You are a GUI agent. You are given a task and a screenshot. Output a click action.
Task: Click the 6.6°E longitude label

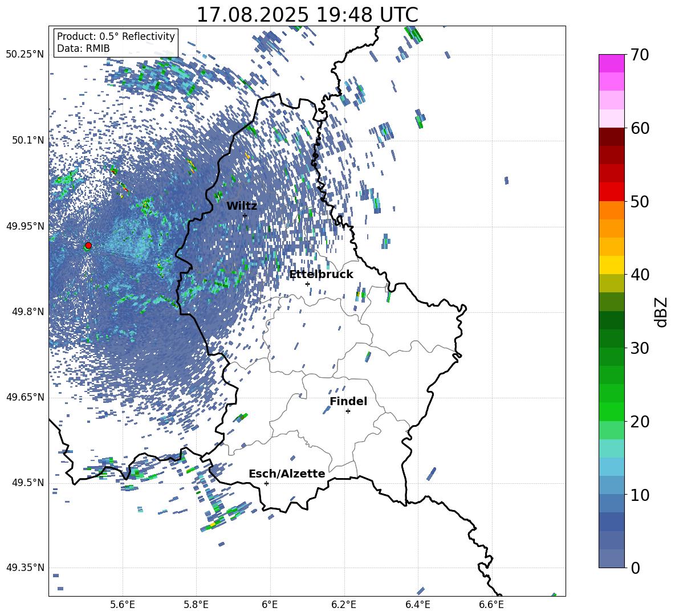pyautogui.click(x=491, y=605)
